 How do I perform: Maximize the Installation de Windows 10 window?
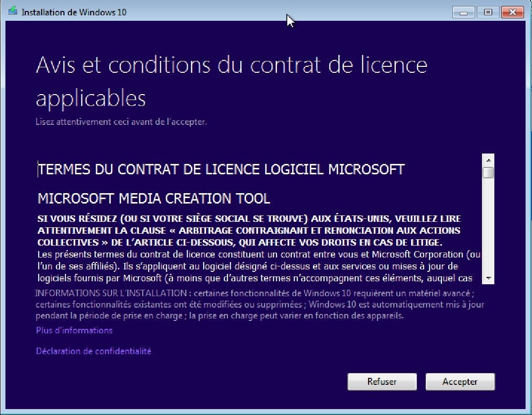488,12
